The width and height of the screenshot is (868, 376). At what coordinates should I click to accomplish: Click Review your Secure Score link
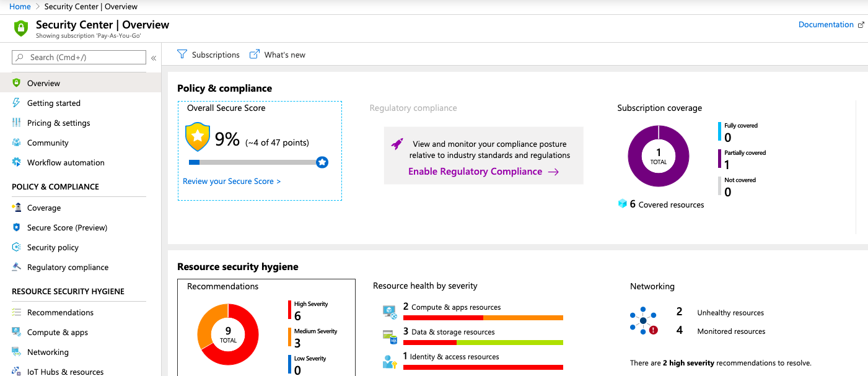(x=232, y=181)
